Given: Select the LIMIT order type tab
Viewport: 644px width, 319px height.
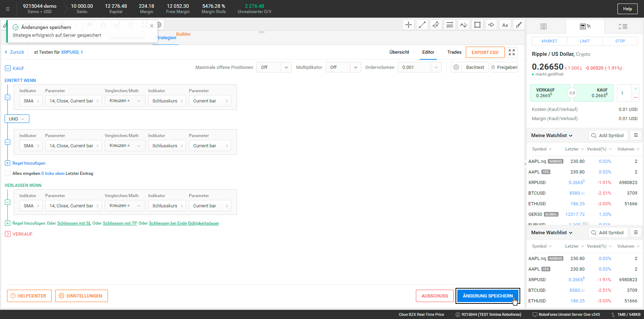Looking at the screenshot, I should (x=585, y=41).
